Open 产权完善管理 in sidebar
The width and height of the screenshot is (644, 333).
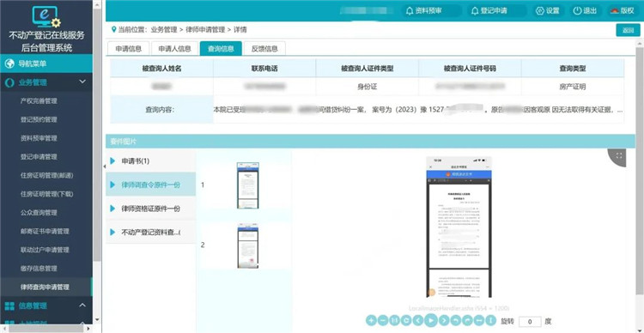tap(39, 101)
